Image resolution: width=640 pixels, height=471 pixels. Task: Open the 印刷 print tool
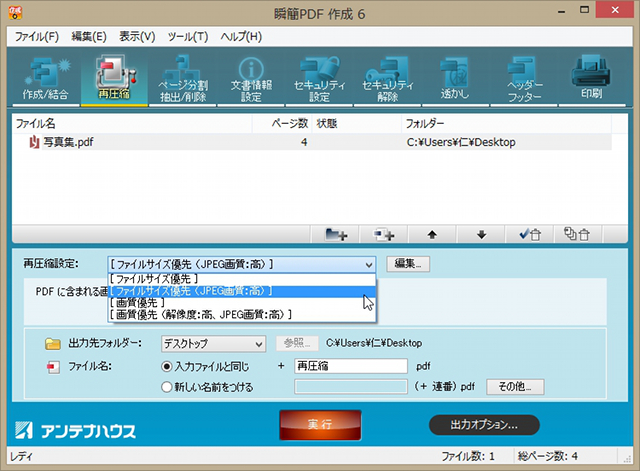(x=591, y=78)
